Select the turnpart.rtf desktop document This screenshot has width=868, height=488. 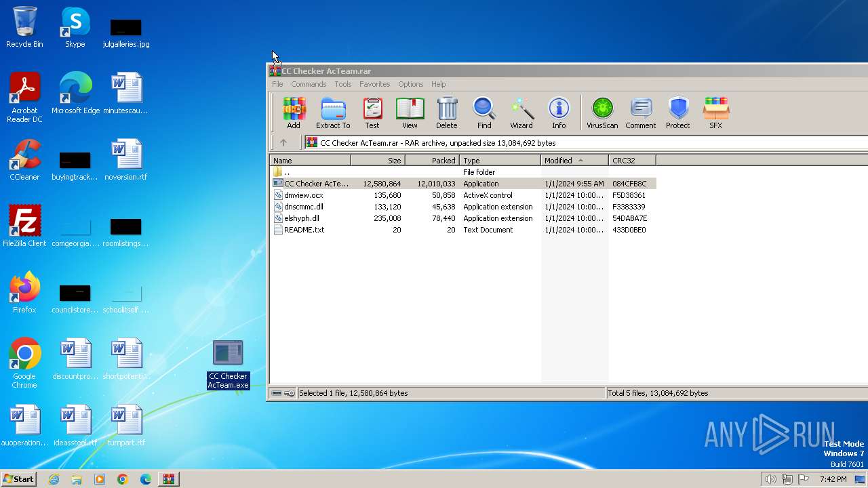click(x=126, y=426)
